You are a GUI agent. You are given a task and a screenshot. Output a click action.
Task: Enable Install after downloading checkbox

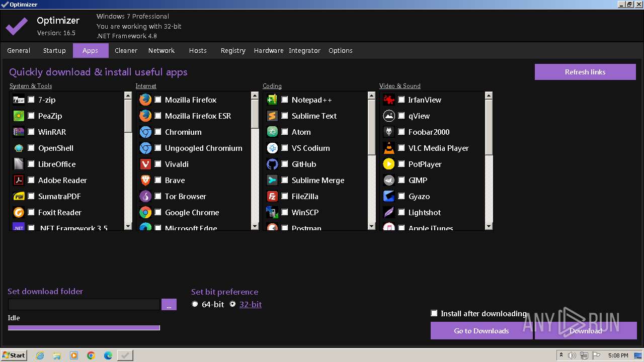coord(434,313)
